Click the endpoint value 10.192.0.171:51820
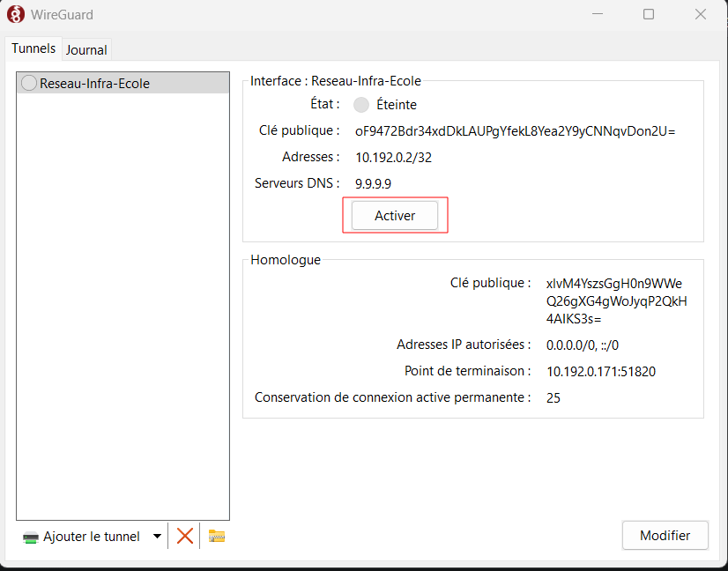The image size is (728, 571). 601,372
